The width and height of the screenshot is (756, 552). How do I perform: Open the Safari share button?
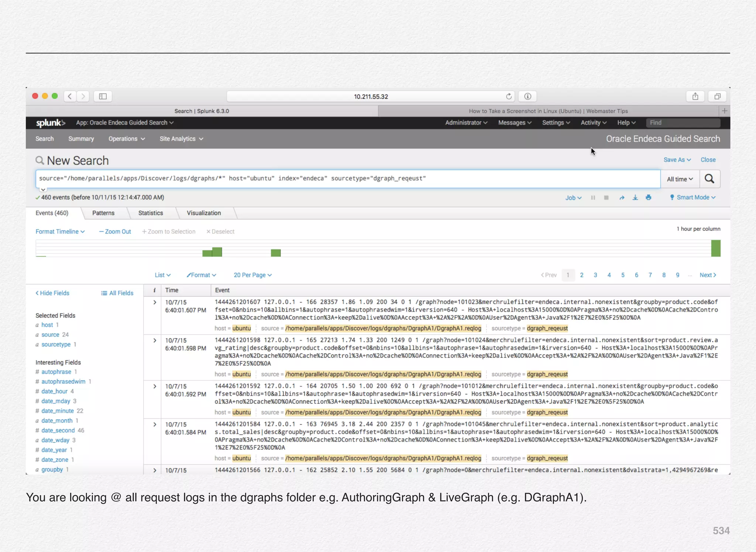[695, 96]
